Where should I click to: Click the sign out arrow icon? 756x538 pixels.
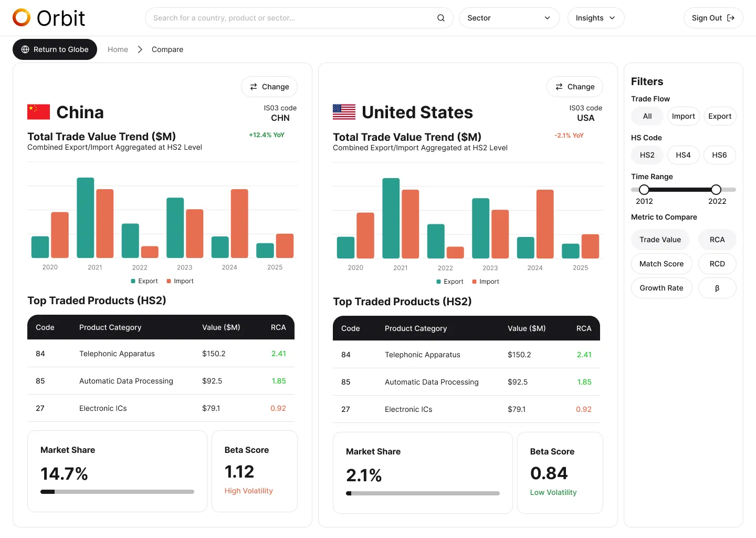[x=731, y=18]
